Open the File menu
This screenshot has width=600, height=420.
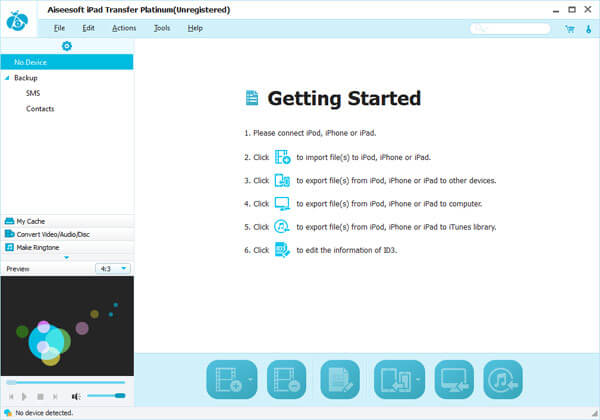tap(59, 28)
